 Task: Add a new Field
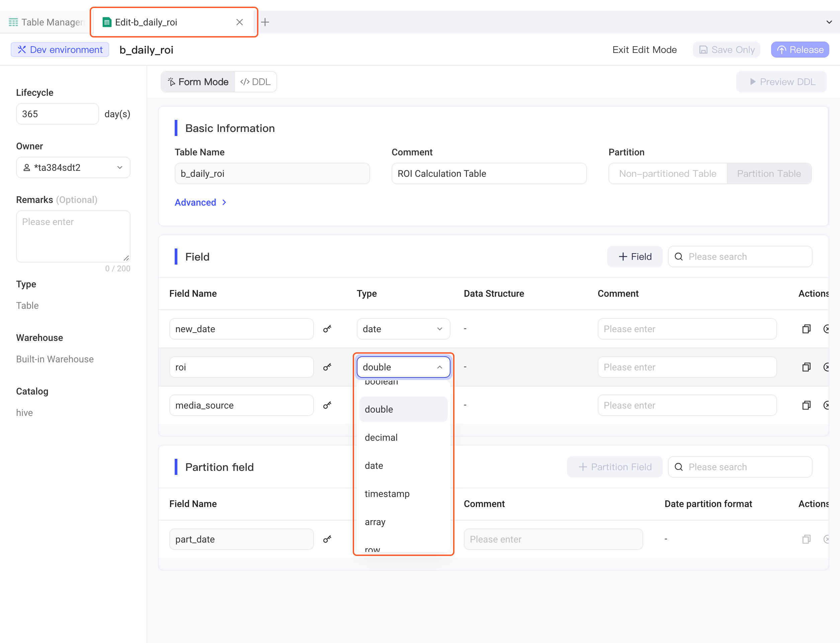coord(635,257)
